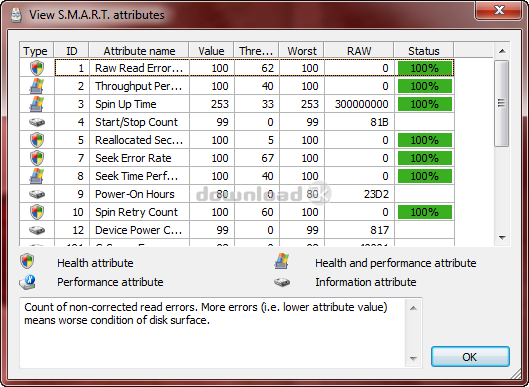Click the attribute list scroll up arrow
The image size is (529, 387).
tap(502, 51)
